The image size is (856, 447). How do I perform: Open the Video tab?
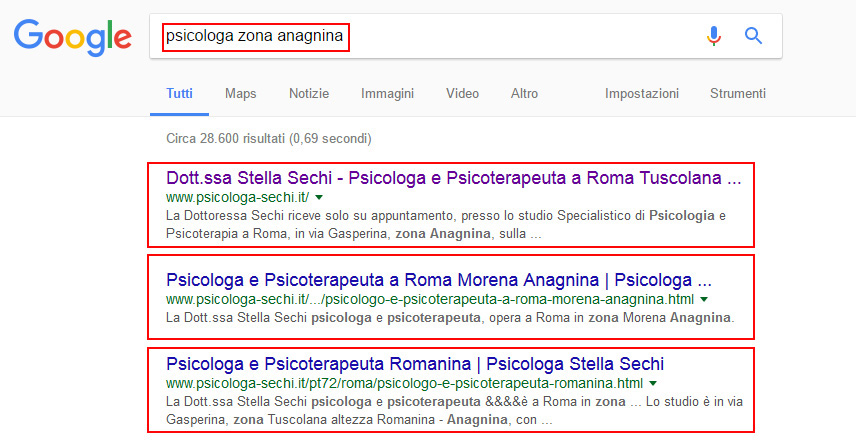[x=462, y=93]
